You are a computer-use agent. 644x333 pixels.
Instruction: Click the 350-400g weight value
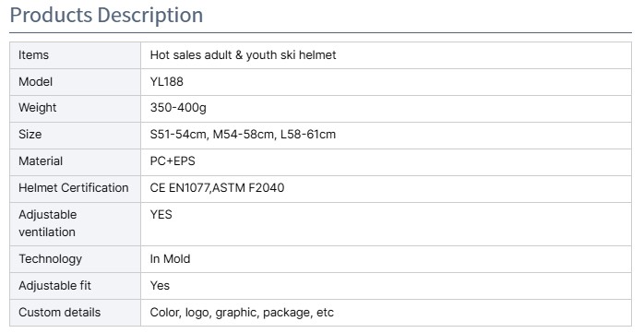pos(178,108)
